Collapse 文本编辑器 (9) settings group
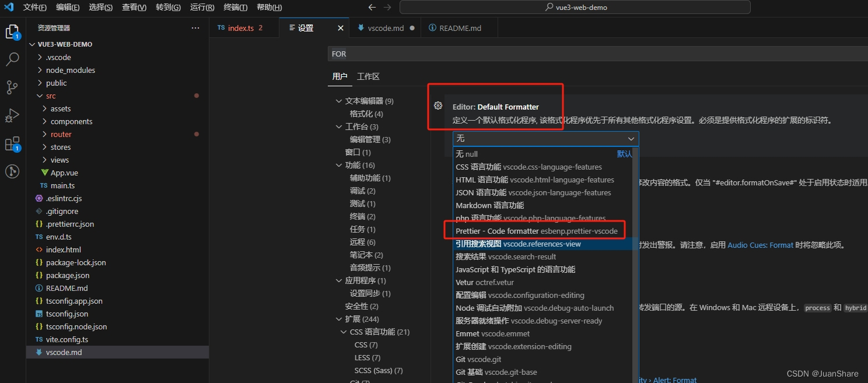Screen dimensions: 868x383 (369, 101)
